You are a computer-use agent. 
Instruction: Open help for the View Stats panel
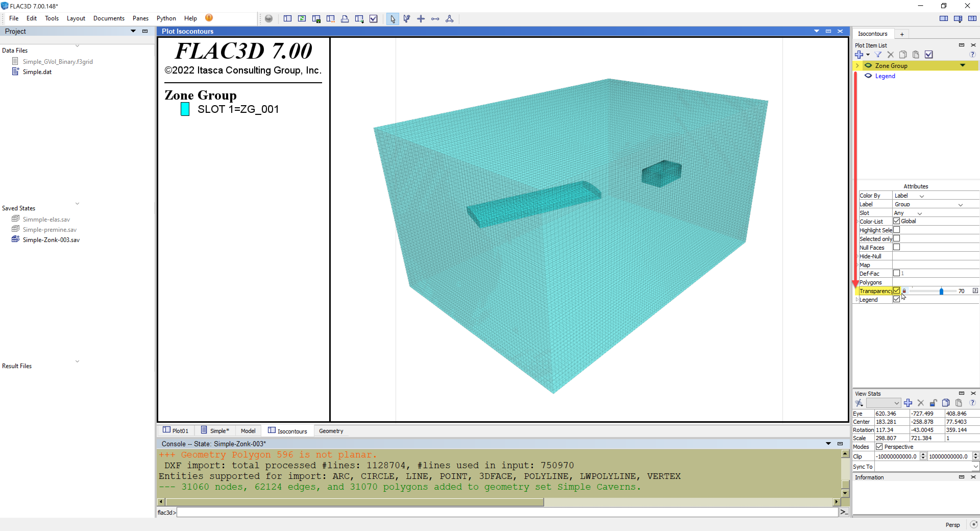point(973,403)
